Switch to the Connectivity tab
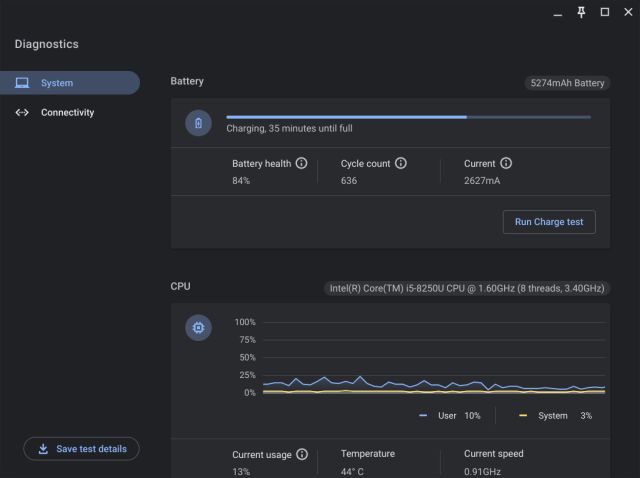This screenshot has width=640, height=478. [x=68, y=113]
